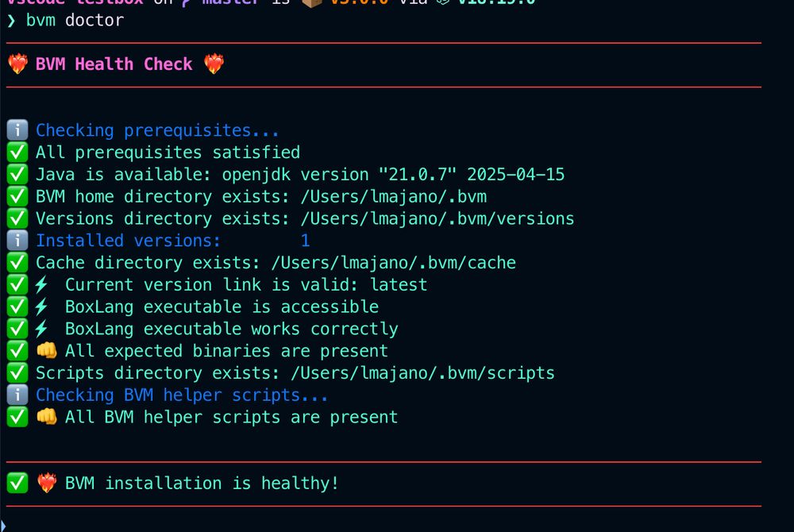Click the green check on the 'All BVM helper scripts' row
The image size is (794, 532).
pos(17,417)
